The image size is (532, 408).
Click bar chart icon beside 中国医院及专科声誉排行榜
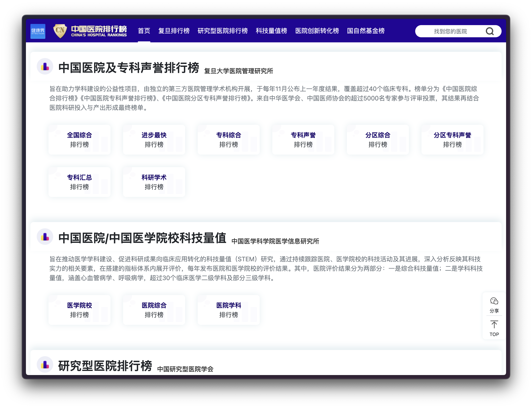[x=45, y=66]
